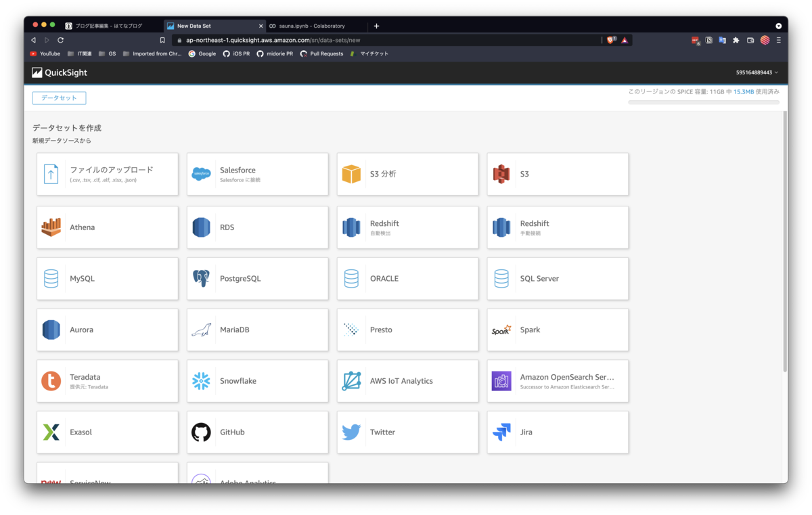Click the Brave shields icon in address bar
This screenshot has width=812, height=515.
(611, 40)
